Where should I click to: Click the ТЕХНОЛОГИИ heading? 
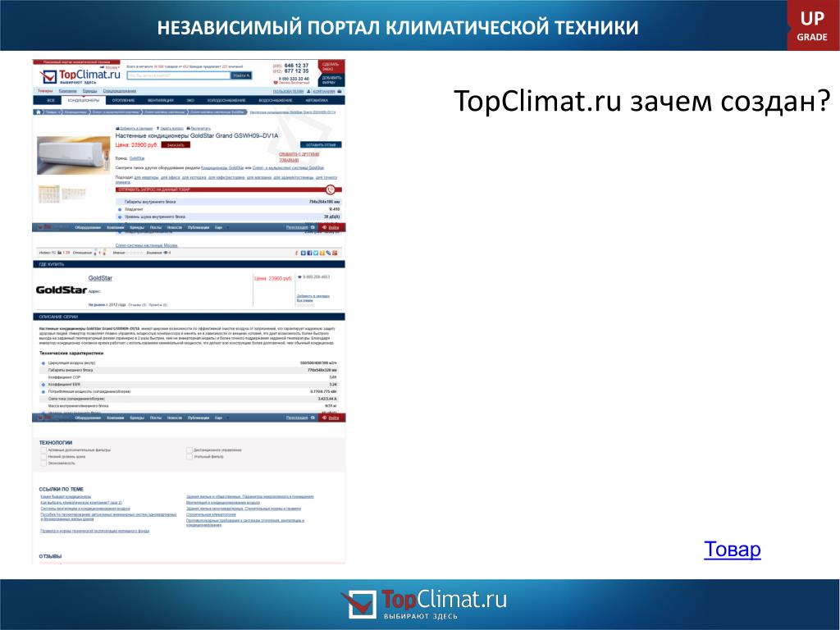pos(55,442)
